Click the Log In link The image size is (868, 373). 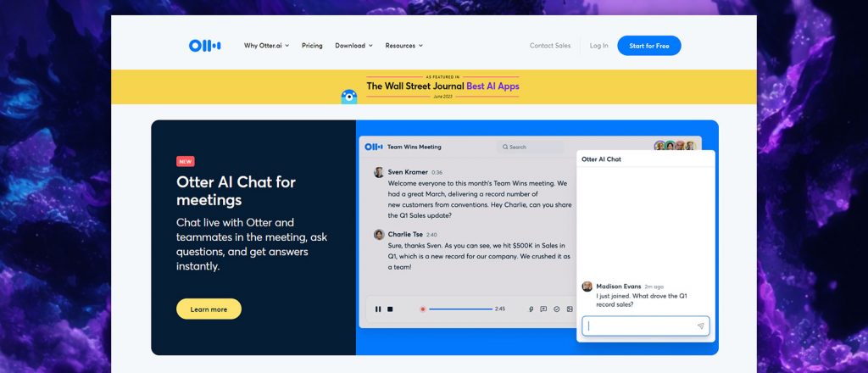click(x=599, y=46)
